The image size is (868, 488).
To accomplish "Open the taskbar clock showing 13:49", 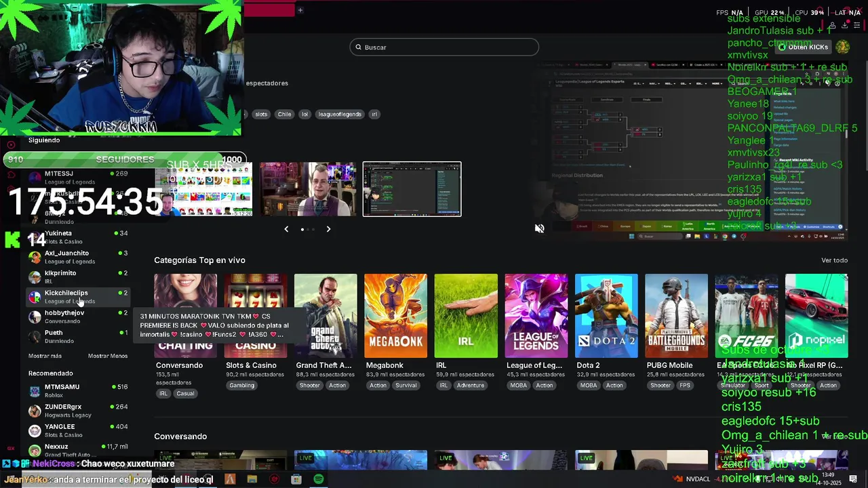I will pyautogui.click(x=827, y=479).
